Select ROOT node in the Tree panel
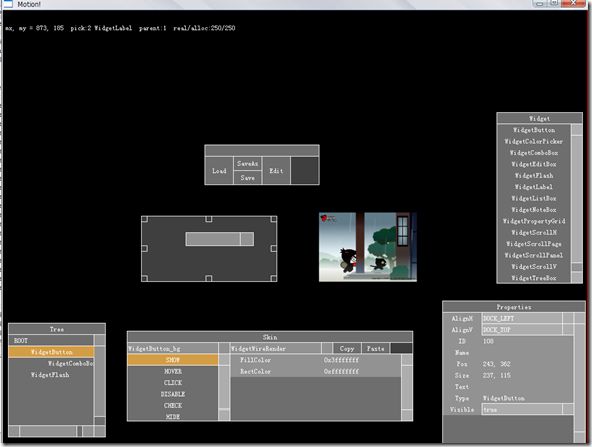 pyautogui.click(x=51, y=341)
